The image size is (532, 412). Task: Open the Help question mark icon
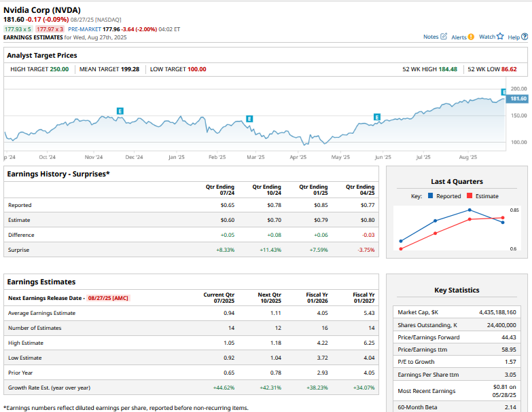click(524, 37)
